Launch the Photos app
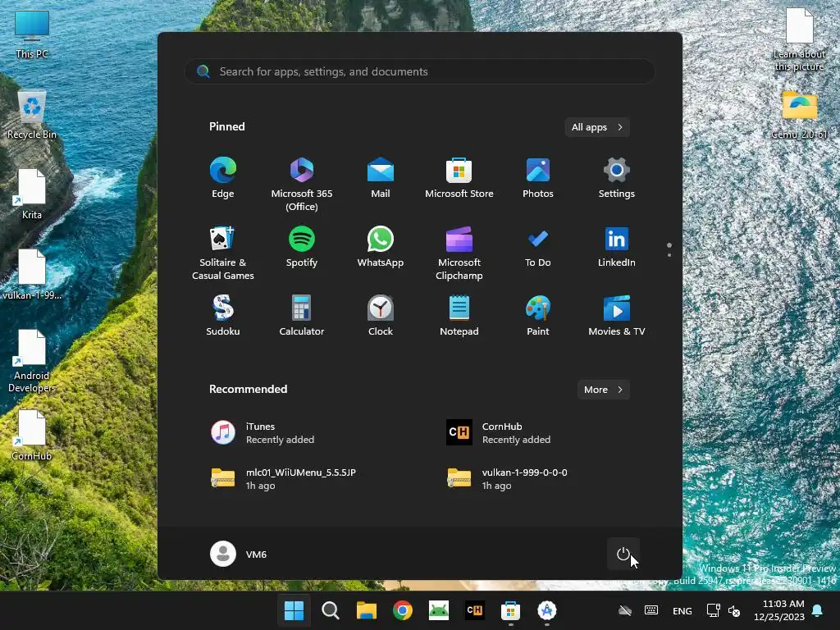 (x=538, y=178)
